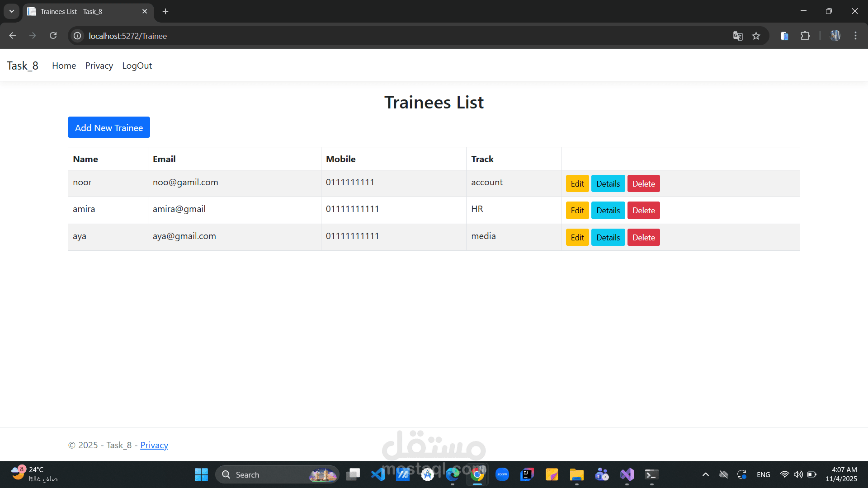Open Chrome's three-dot menu

coord(855,36)
